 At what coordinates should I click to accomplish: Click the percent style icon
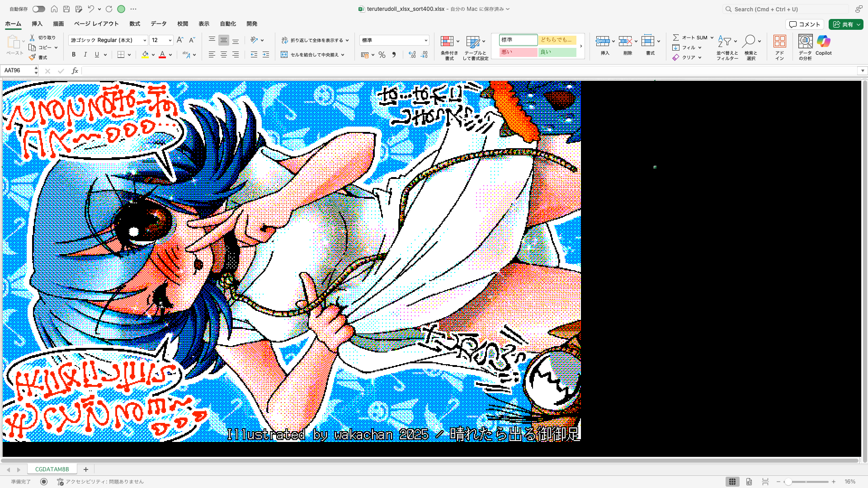382,55
